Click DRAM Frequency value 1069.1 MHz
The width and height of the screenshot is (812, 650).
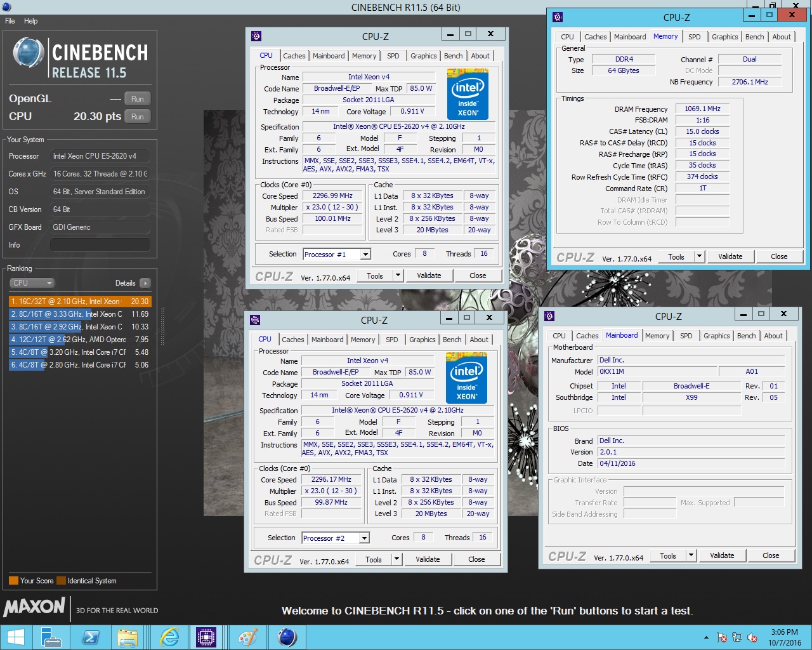[702, 109]
